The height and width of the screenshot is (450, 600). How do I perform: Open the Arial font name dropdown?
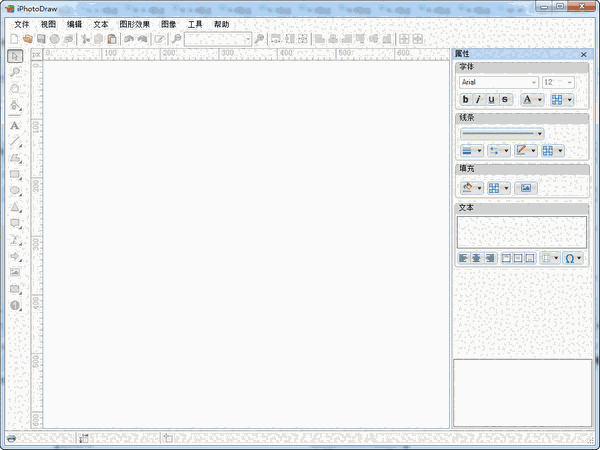click(x=499, y=82)
